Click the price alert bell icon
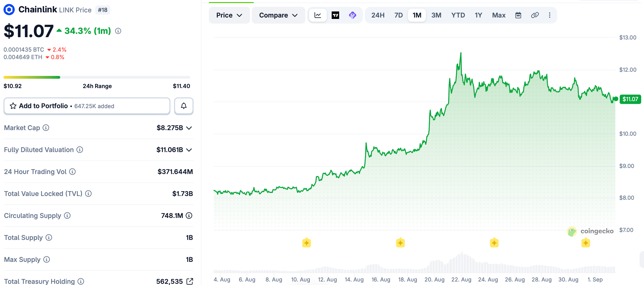644x285 pixels. 184,106
